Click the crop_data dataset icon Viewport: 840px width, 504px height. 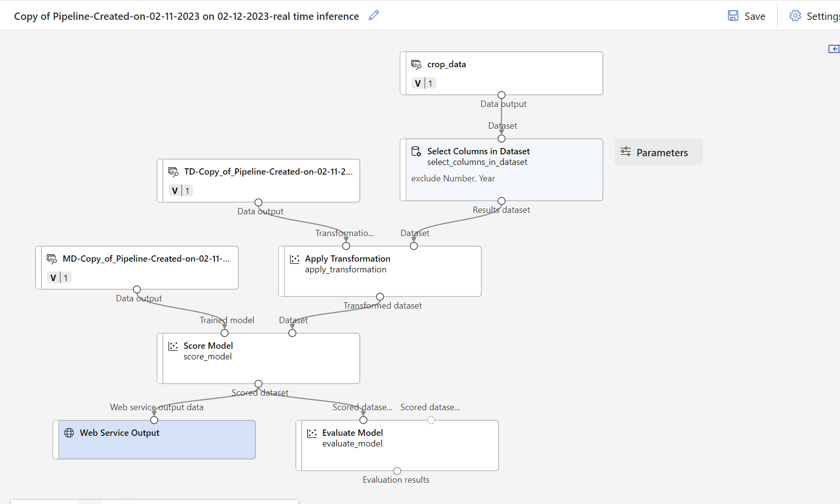(x=417, y=64)
